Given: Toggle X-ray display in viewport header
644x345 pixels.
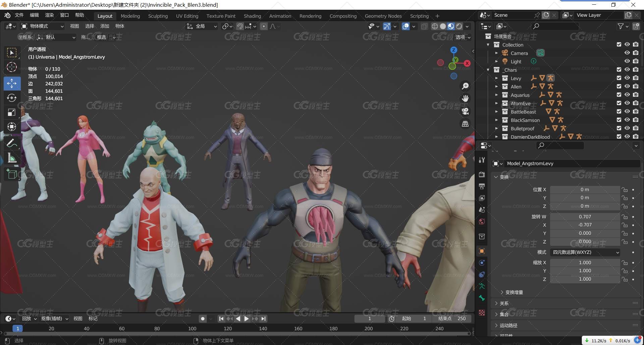Looking at the screenshot, I should 424,26.
